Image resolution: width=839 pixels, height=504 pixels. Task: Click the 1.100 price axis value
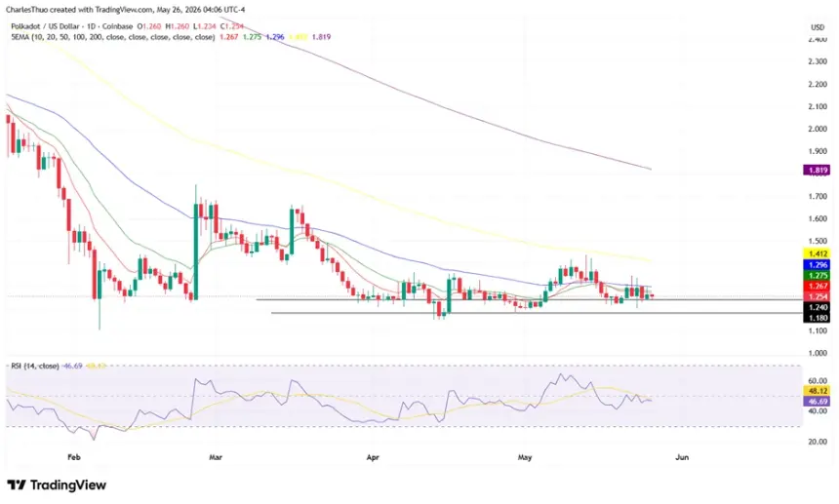(x=819, y=330)
